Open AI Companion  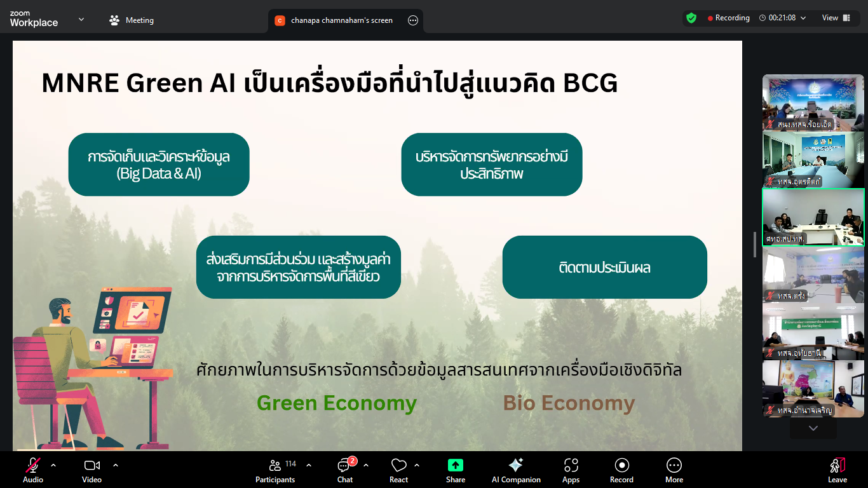516,471
